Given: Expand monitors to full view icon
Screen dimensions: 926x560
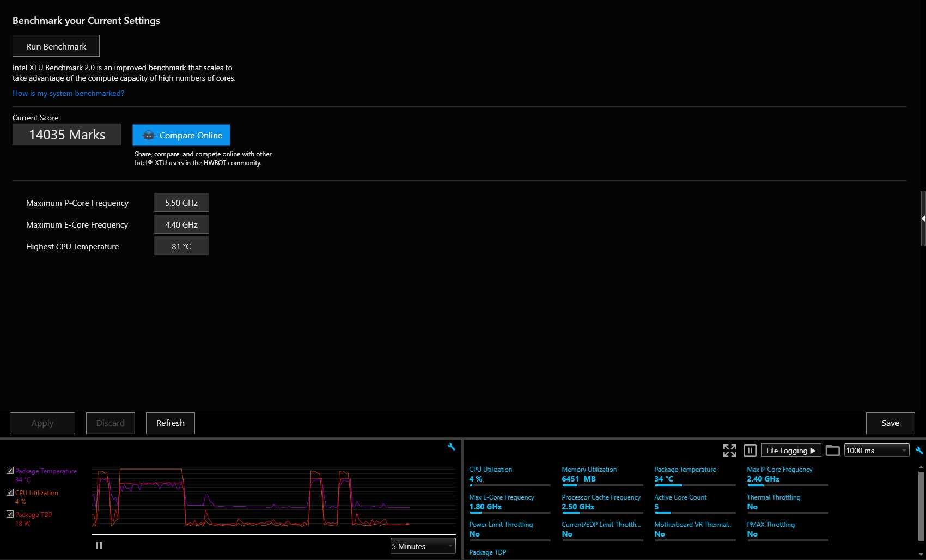Looking at the screenshot, I should coord(730,451).
